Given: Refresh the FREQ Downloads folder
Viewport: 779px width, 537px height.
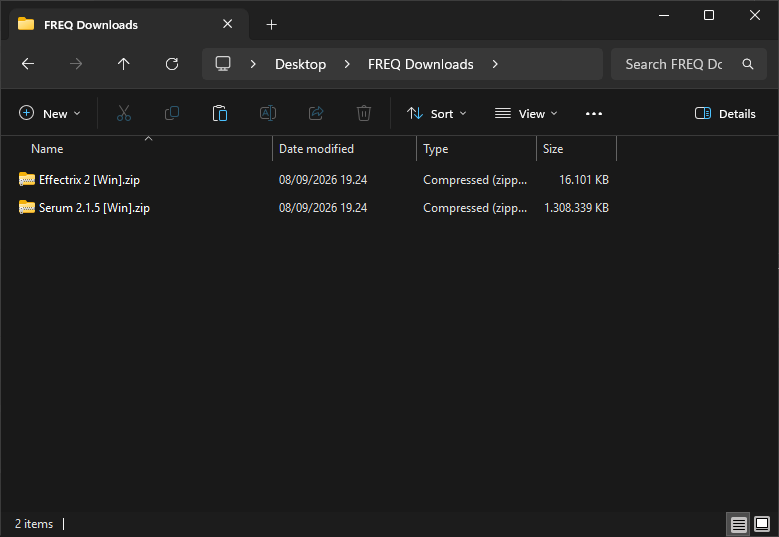Looking at the screenshot, I should [x=172, y=64].
